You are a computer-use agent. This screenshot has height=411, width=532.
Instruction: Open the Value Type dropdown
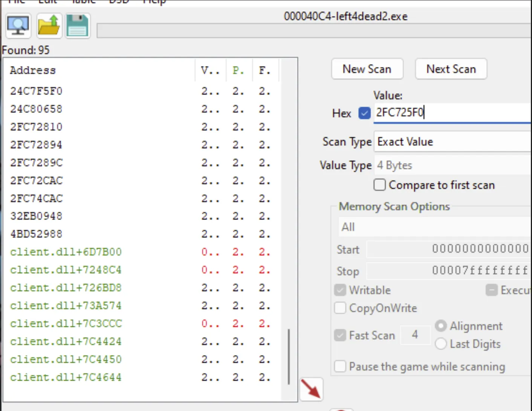452,165
